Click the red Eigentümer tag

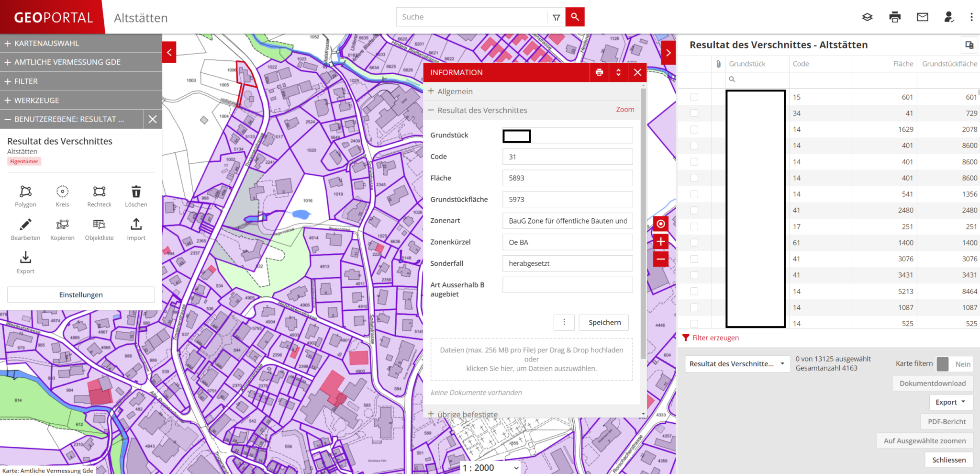pos(24,161)
